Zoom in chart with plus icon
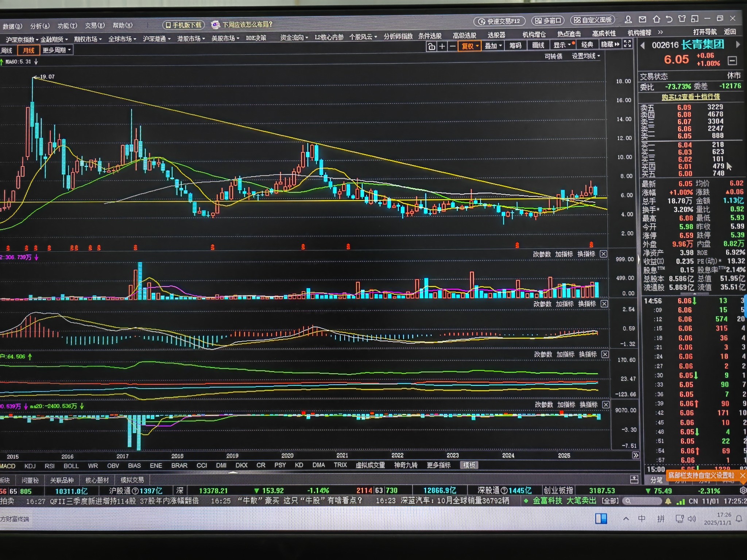 coord(442,46)
